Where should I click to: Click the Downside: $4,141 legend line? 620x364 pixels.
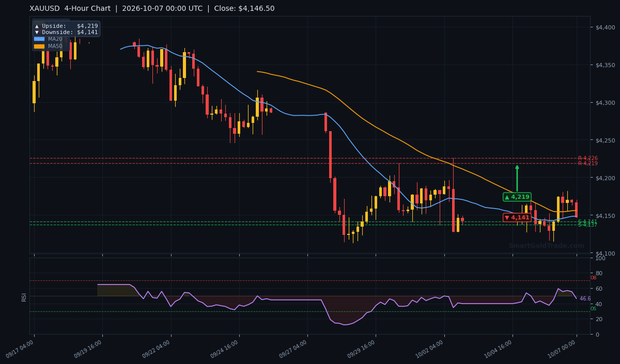[x=66, y=32]
